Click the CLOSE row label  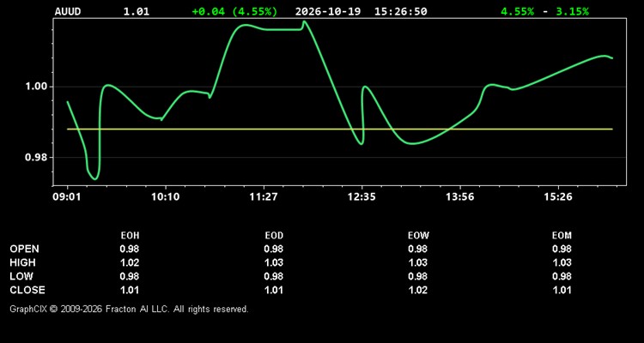tap(27, 290)
